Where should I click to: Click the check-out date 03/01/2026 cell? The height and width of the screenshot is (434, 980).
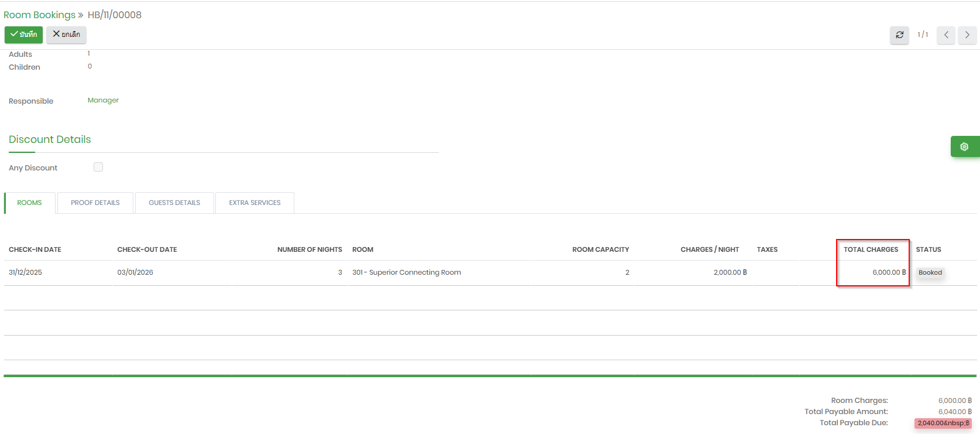pos(135,272)
